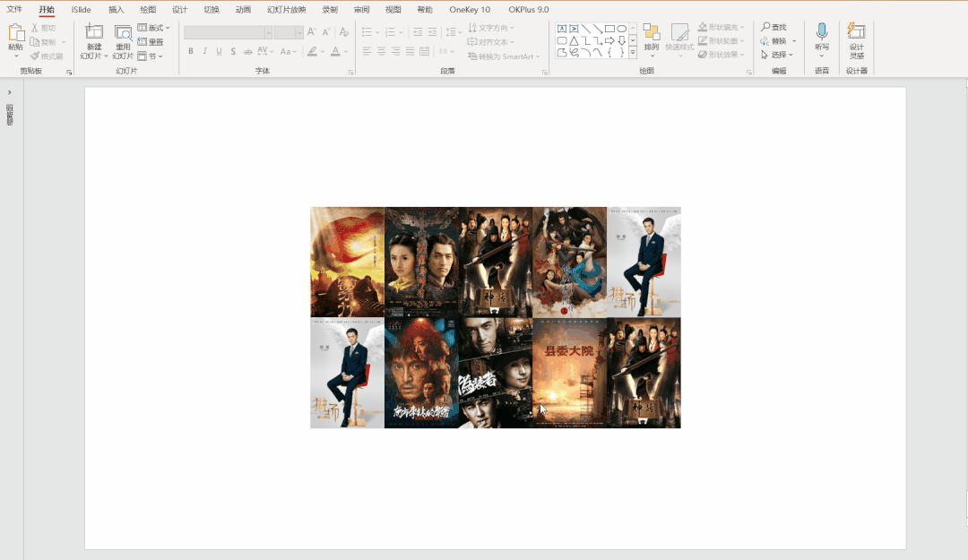The height and width of the screenshot is (560, 968).
Task: Toggle Underline formatting
Action: coord(220,51)
